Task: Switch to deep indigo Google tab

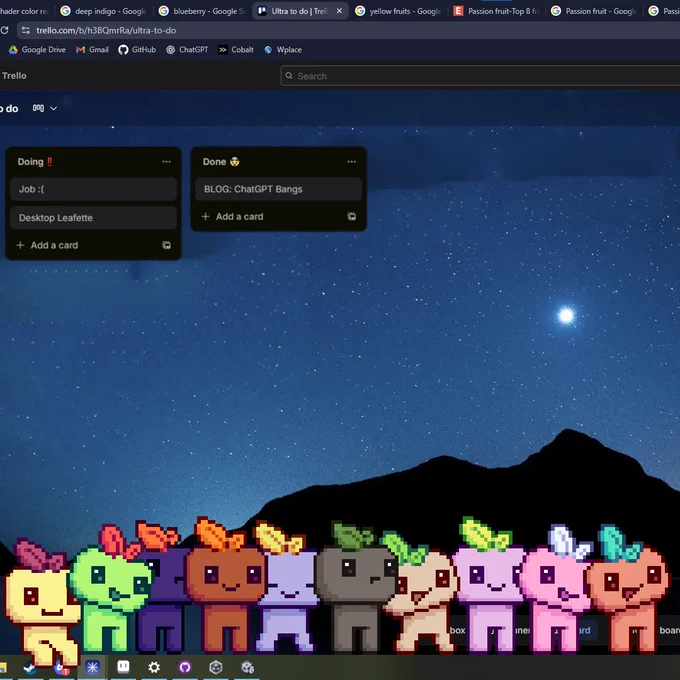Action: [104, 11]
